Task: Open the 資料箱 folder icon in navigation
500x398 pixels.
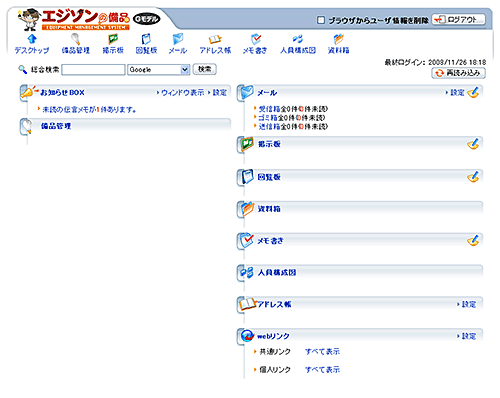Action: point(338,39)
